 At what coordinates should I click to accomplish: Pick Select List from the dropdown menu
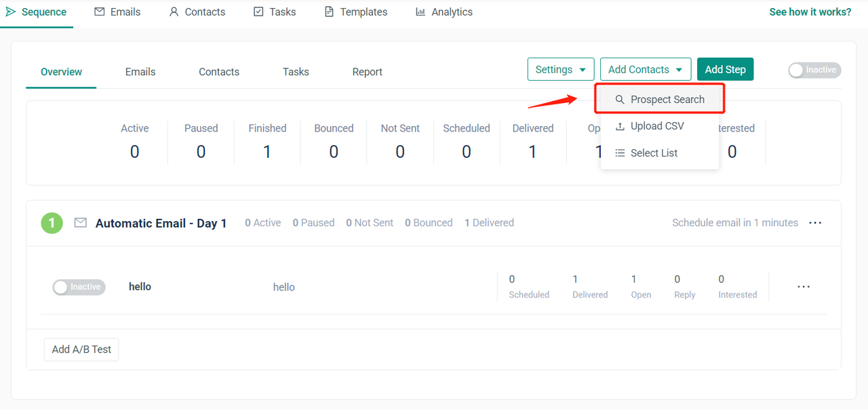(653, 153)
